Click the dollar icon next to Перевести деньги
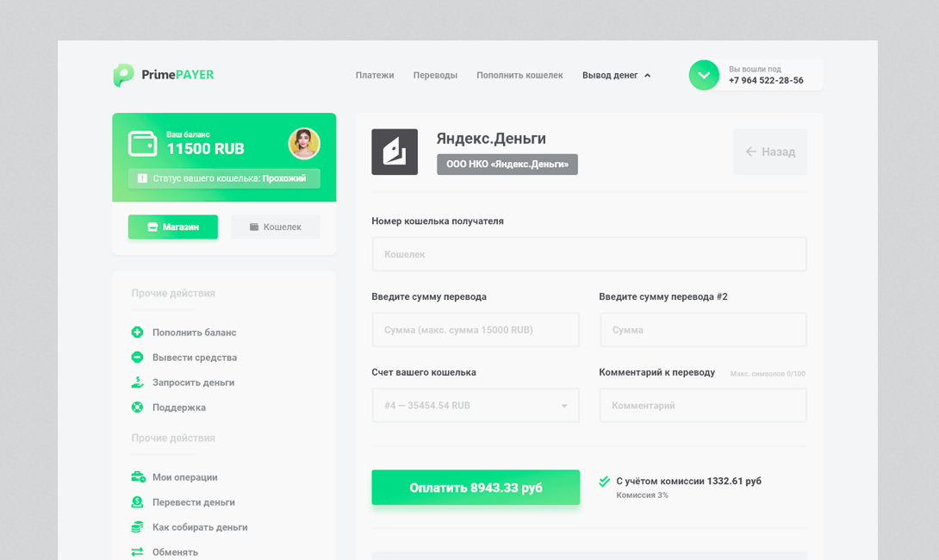 (x=137, y=502)
